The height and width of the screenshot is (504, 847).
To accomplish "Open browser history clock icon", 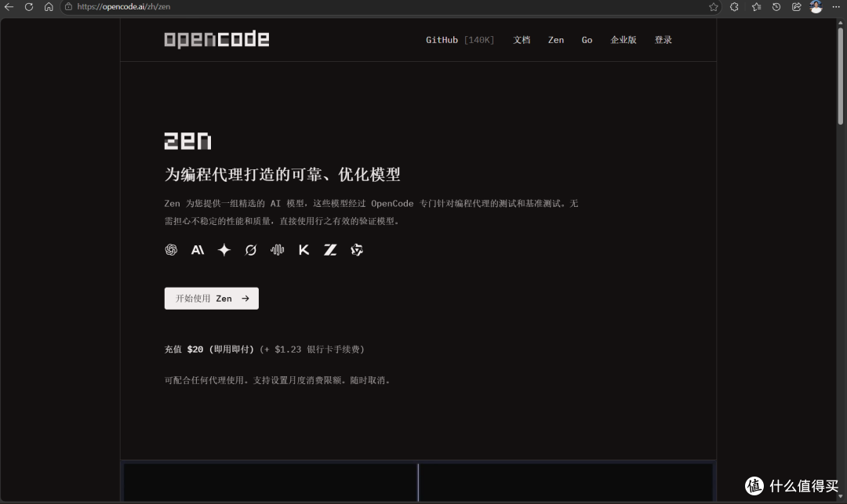I will (x=776, y=7).
